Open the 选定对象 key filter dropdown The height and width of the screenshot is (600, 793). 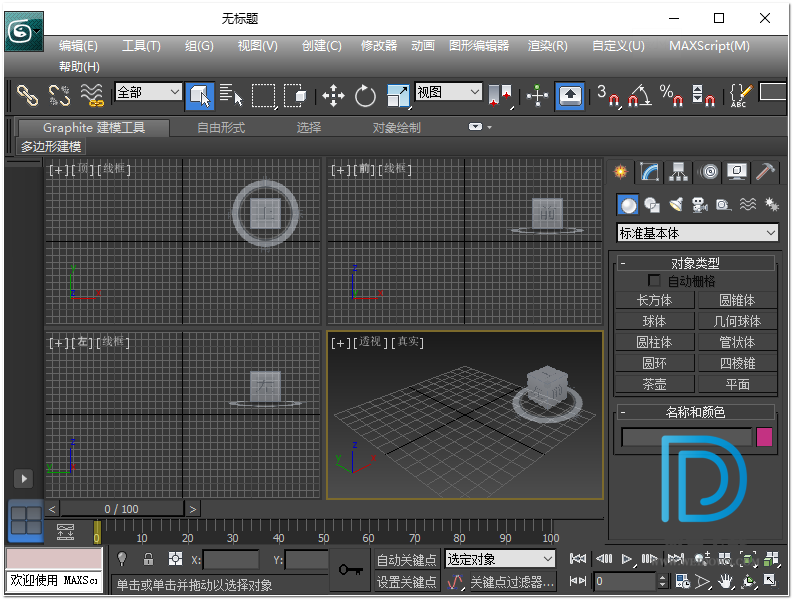(500, 559)
